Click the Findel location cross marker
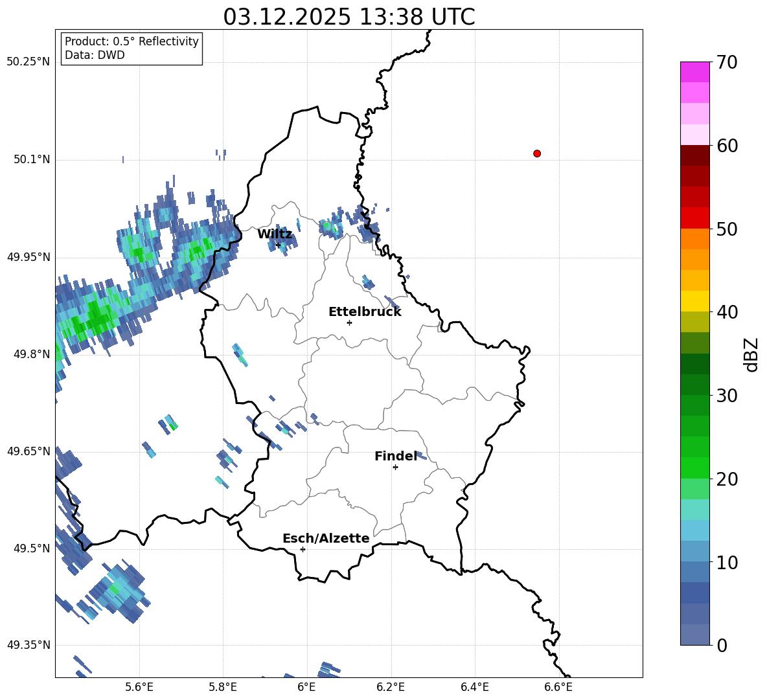The width and height of the screenshot is (767, 700). coord(395,468)
